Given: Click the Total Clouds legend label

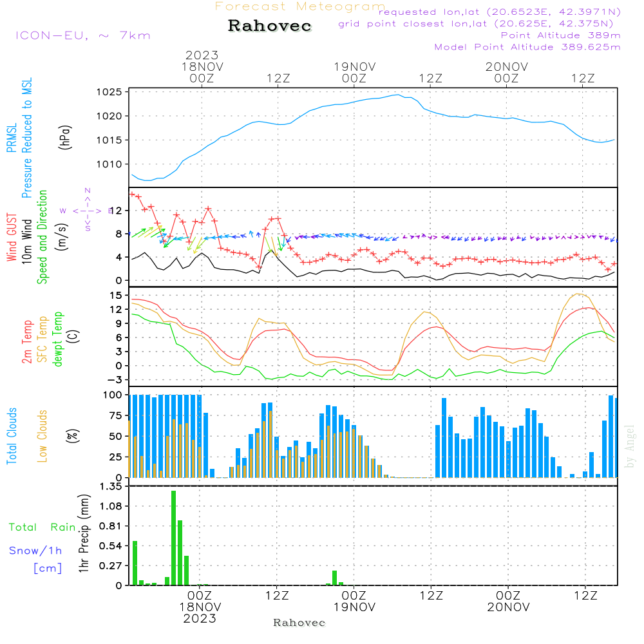Looking at the screenshot, I should point(11,436).
